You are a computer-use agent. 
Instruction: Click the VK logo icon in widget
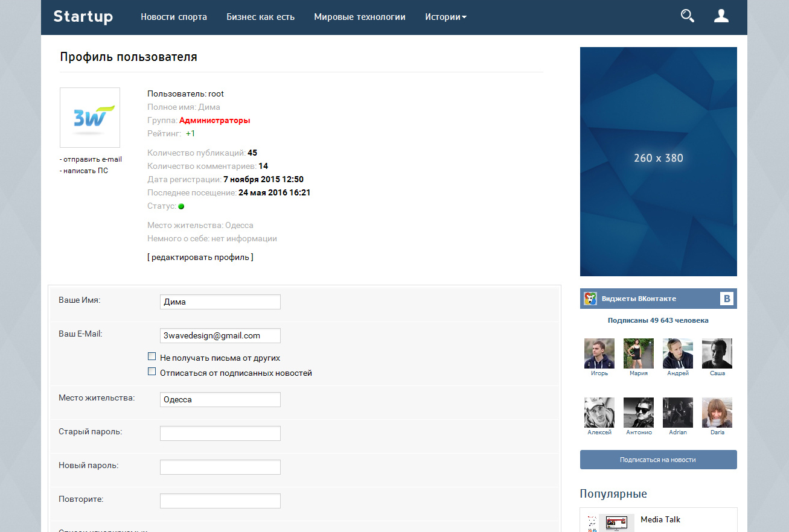pyautogui.click(x=727, y=299)
